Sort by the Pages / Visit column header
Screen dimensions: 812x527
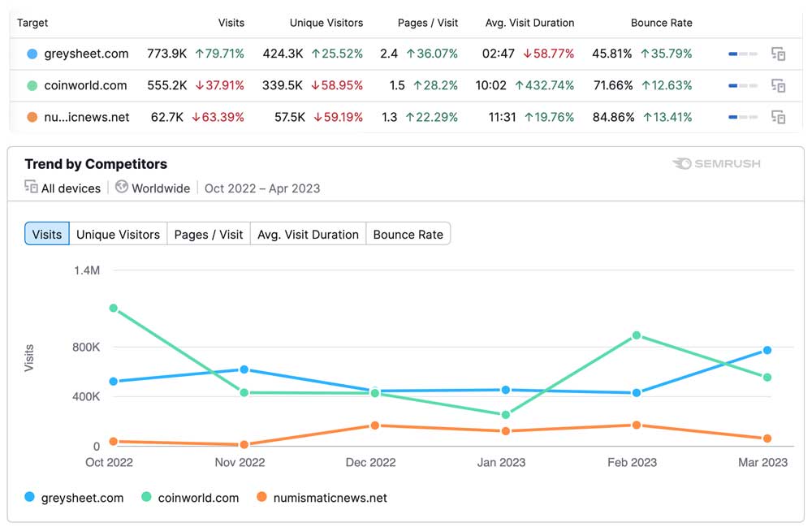[428, 23]
